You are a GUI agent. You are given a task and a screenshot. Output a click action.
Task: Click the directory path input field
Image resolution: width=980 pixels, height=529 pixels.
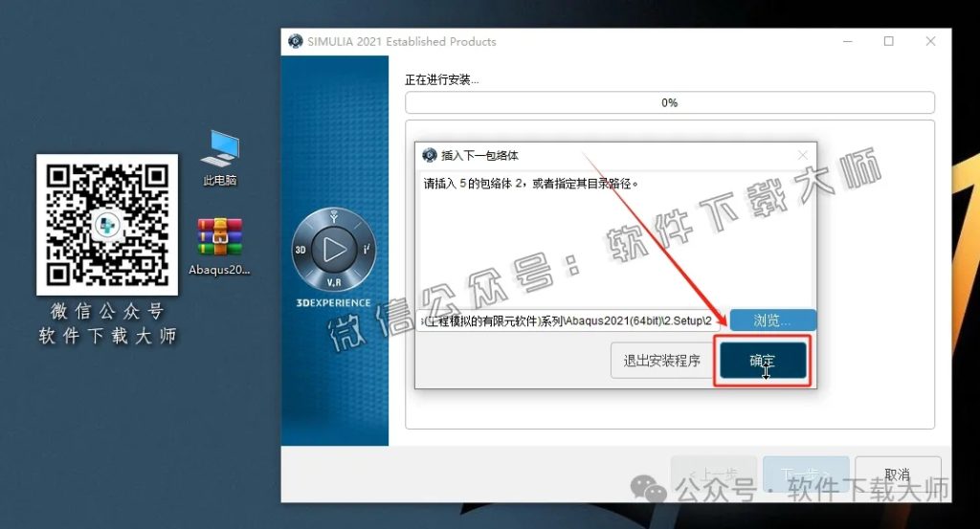pyautogui.click(x=568, y=321)
